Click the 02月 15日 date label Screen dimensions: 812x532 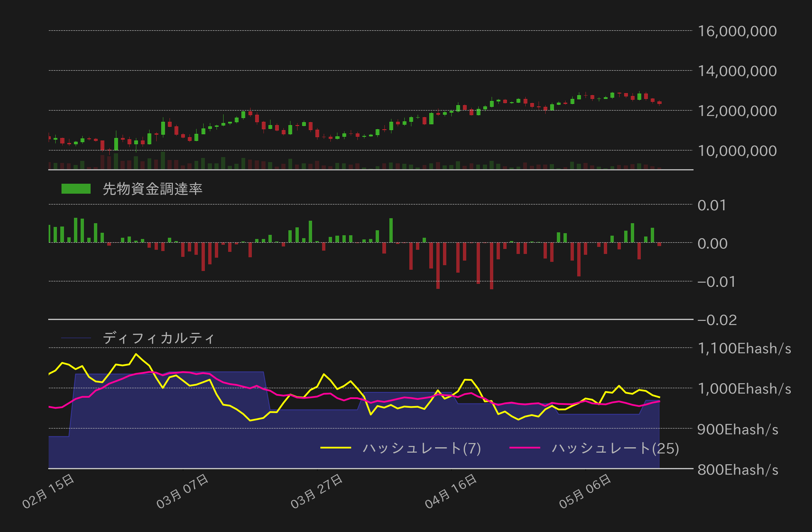48,491
